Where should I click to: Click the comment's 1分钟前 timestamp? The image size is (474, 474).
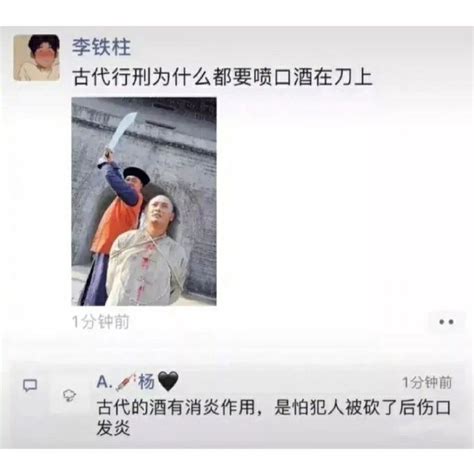(x=427, y=382)
